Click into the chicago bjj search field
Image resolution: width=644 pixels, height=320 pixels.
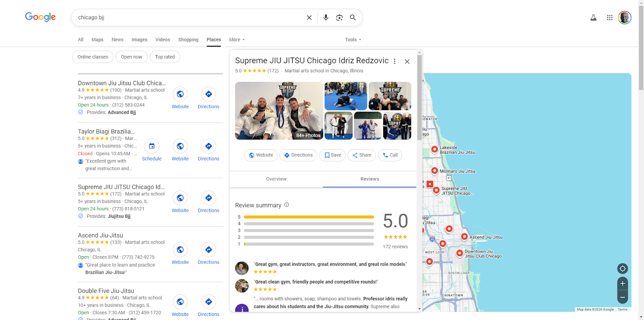coord(189,18)
